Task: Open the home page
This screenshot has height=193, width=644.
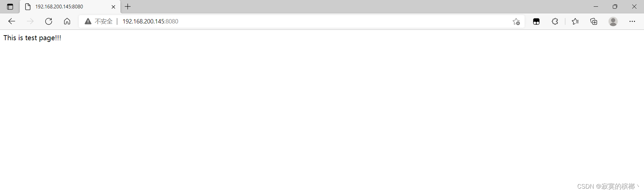Action: pyautogui.click(x=67, y=21)
